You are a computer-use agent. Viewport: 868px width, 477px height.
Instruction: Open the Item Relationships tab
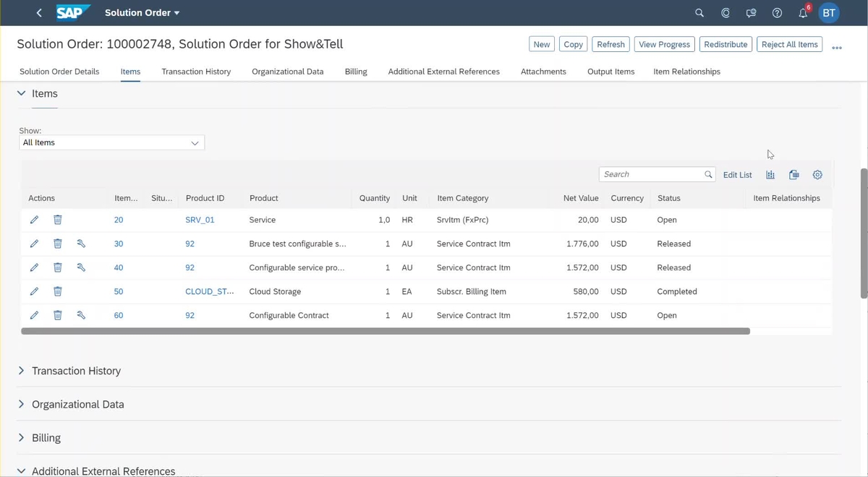point(686,72)
